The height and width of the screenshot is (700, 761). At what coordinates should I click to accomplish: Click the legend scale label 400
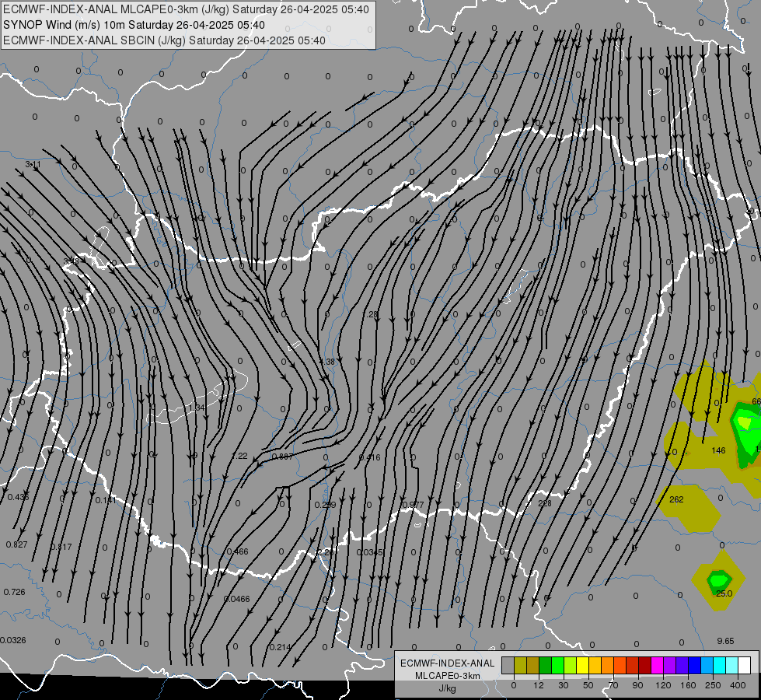point(738,685)
